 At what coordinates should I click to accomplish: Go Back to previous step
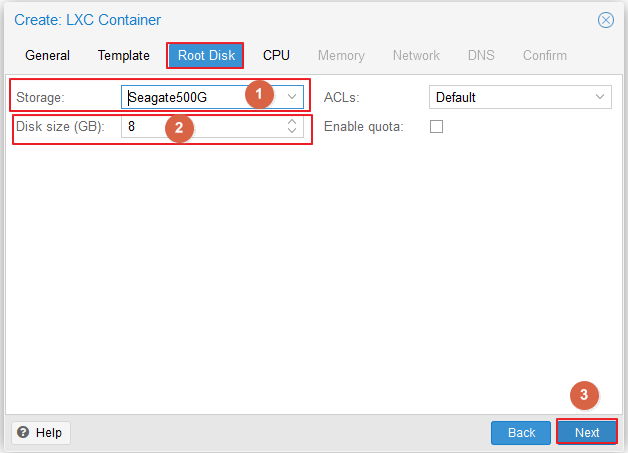[x=521, y=433]
